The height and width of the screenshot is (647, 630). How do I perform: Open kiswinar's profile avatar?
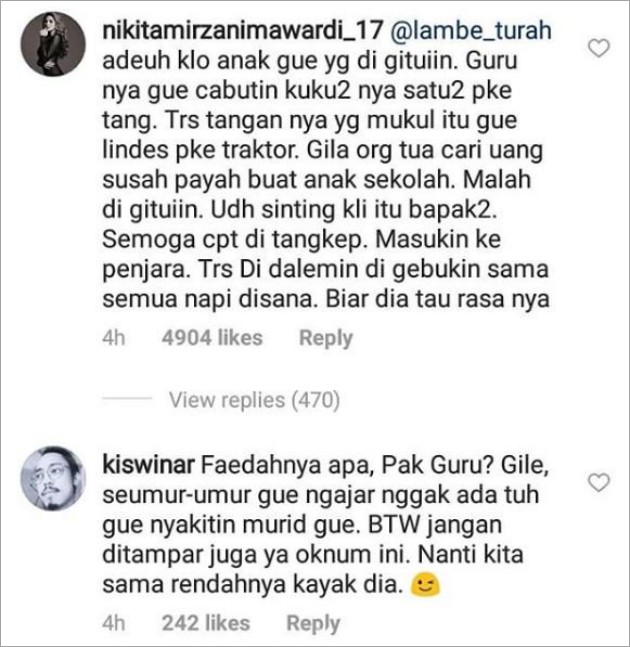pos(53,478)
